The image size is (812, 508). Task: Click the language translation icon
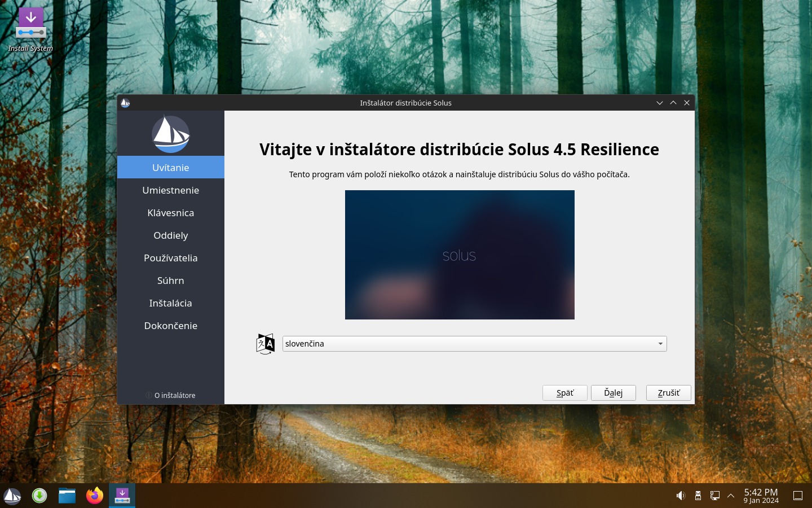(265, 344)
